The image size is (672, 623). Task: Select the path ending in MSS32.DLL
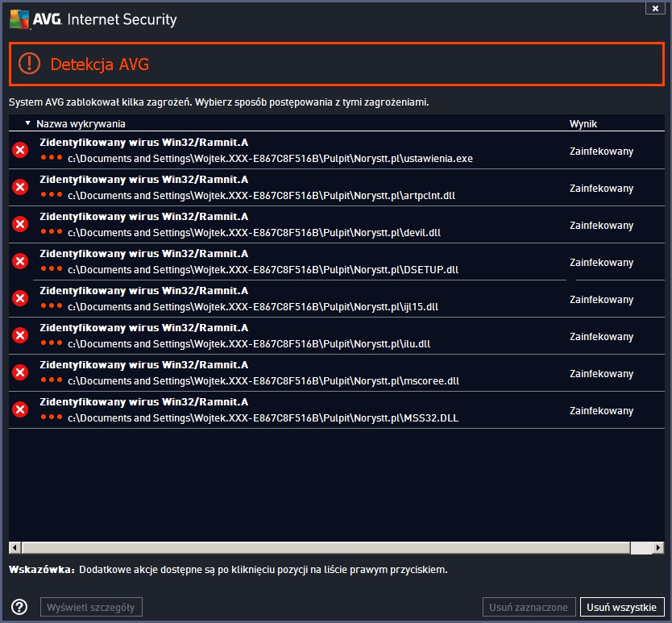pos(263,418)
